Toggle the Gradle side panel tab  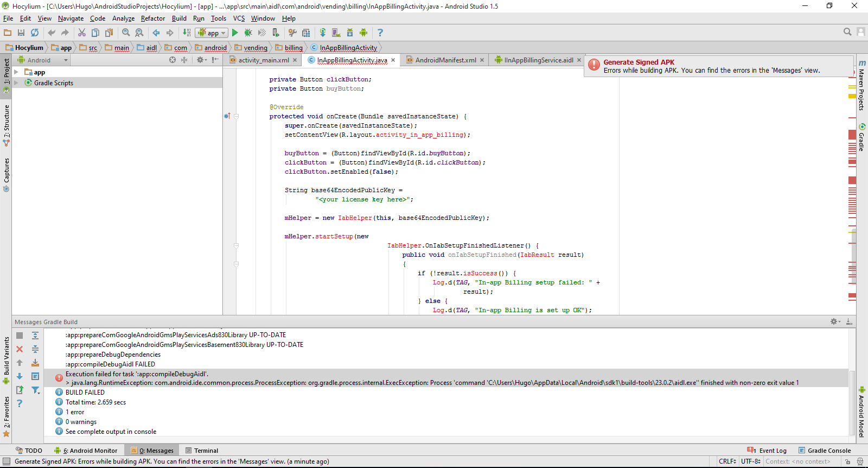click(861, 138)
